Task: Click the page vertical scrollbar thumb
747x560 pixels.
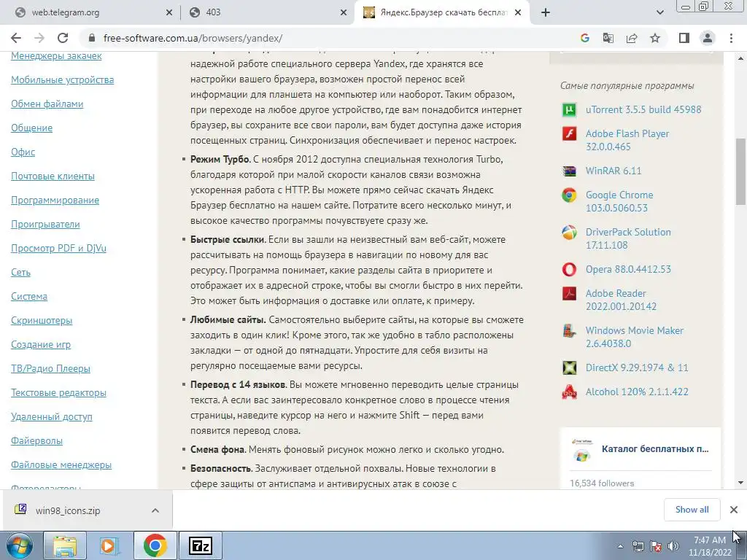Action: click(x=740, y=171)
